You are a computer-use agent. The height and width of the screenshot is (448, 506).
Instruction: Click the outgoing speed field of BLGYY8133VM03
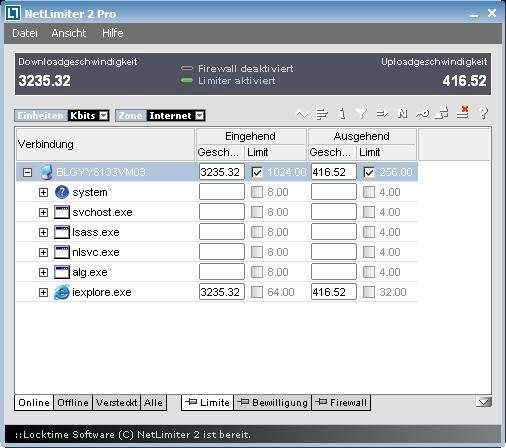point(334,172)
